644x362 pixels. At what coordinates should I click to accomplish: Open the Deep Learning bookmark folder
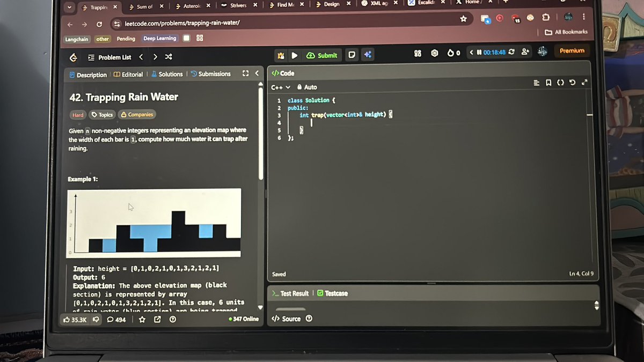(160, 39)
